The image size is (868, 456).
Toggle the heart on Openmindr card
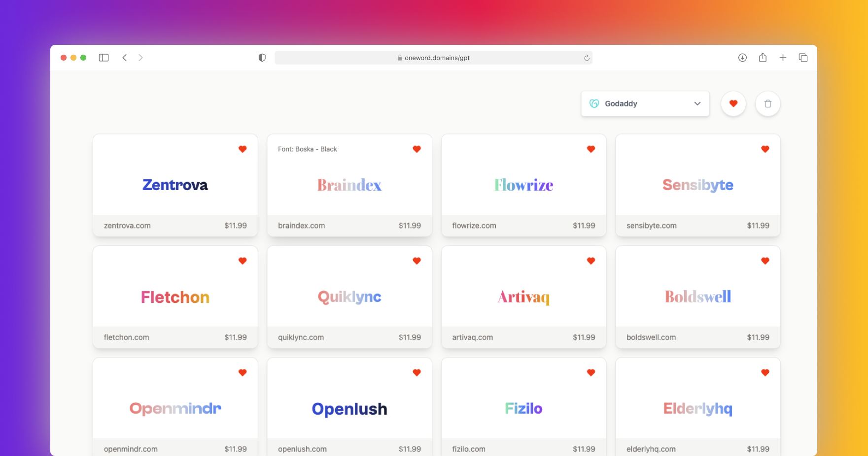pyautogui.click(x=243, y=373)
